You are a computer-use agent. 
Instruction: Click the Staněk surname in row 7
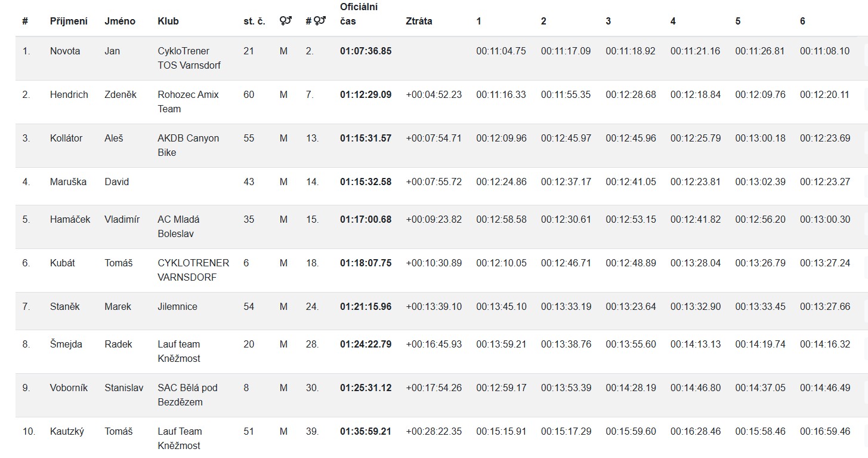64,307
